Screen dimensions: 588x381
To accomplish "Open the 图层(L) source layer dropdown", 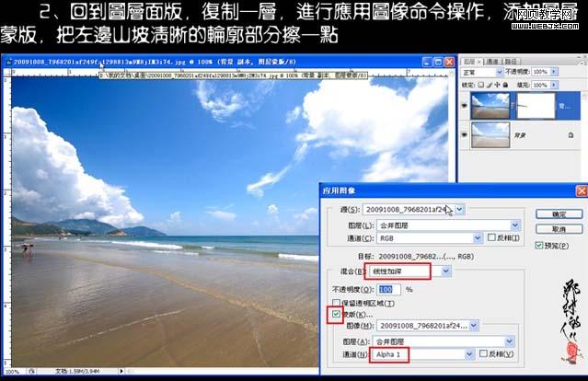I will click(x=515, y=225).
